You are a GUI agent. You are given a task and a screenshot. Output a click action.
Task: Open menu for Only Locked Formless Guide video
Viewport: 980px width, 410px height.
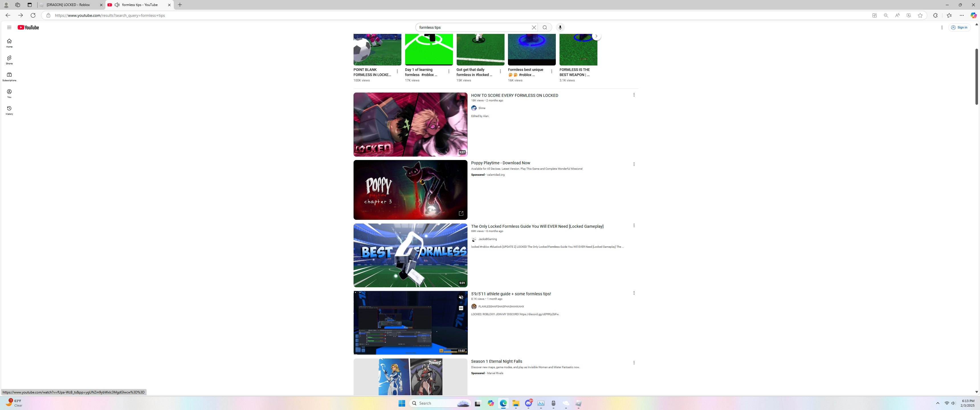coord(633,225)
